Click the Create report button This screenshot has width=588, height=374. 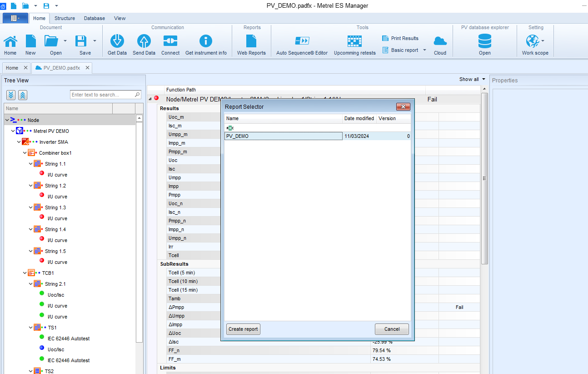coord(243,329)
